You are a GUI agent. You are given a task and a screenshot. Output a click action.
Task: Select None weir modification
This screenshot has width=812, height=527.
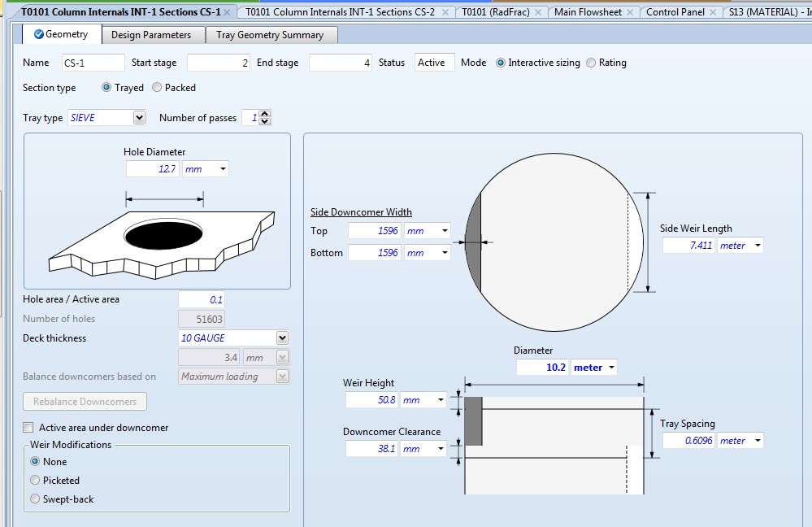click(35, 461)
